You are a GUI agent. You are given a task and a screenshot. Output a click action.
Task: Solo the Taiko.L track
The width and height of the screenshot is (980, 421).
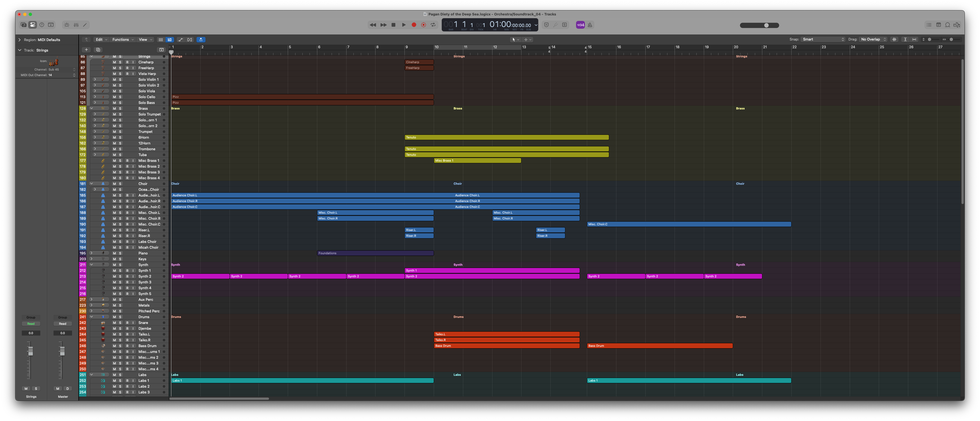click(120, 334)
